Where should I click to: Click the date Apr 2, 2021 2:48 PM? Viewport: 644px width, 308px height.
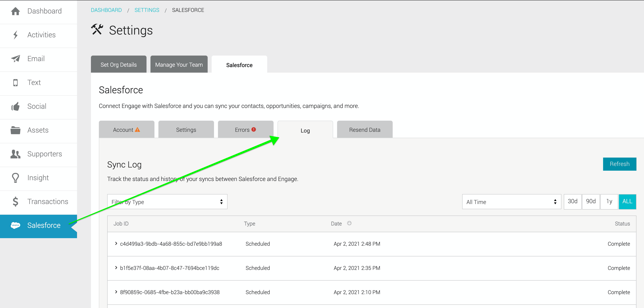pos(357,244)
